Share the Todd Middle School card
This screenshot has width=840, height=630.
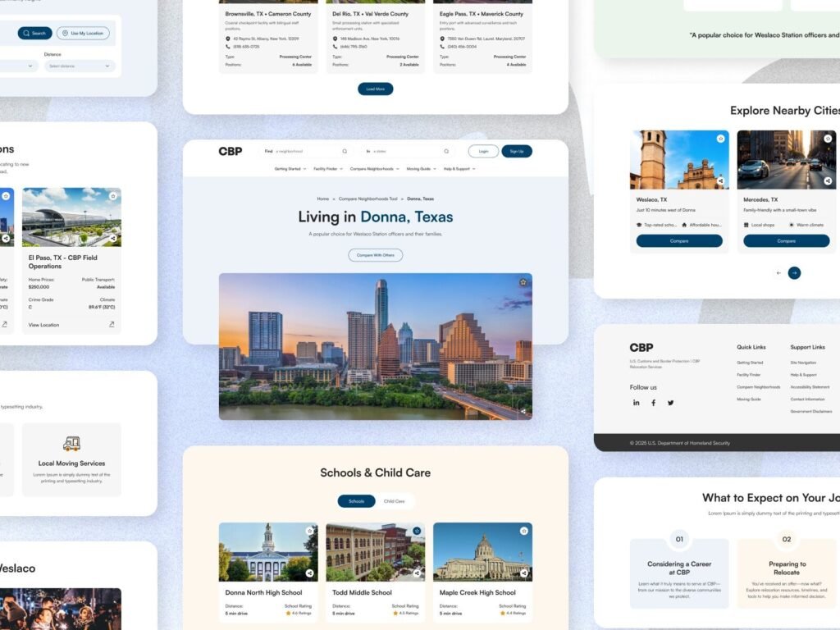(417, 573)
